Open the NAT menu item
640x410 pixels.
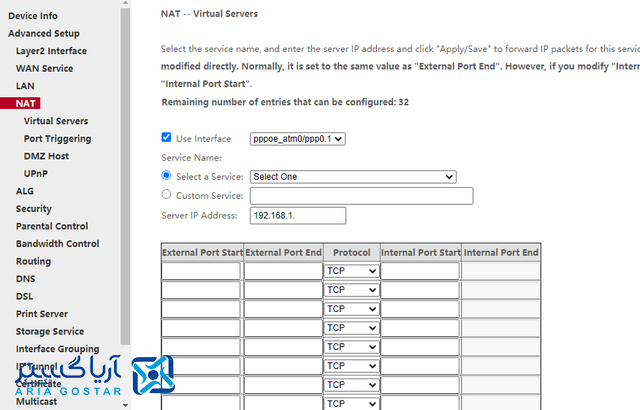26,103
